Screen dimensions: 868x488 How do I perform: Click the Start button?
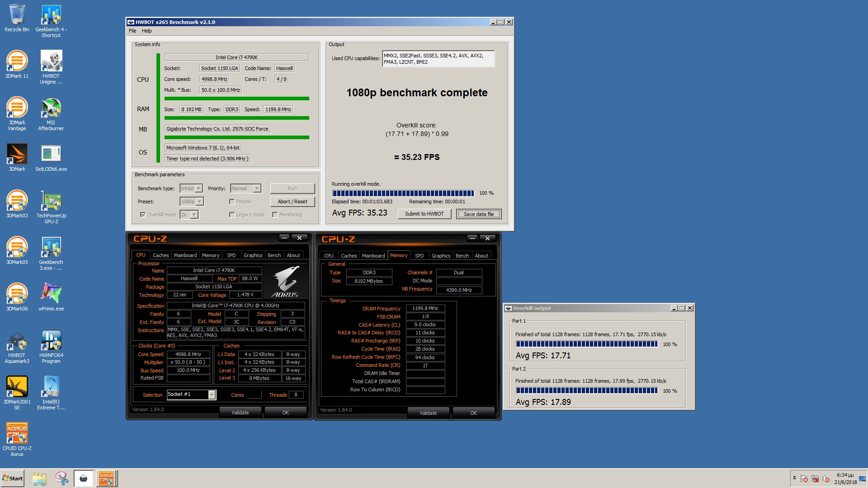tap(13, 479)
